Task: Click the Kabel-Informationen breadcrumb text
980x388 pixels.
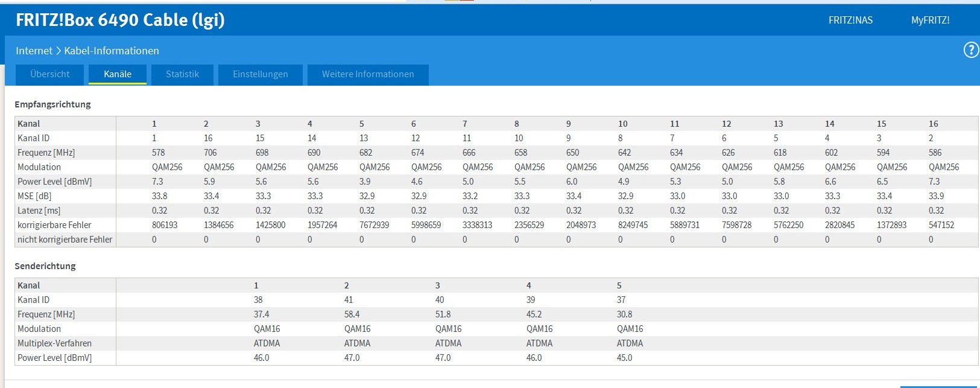Action: tap(112, 51)
